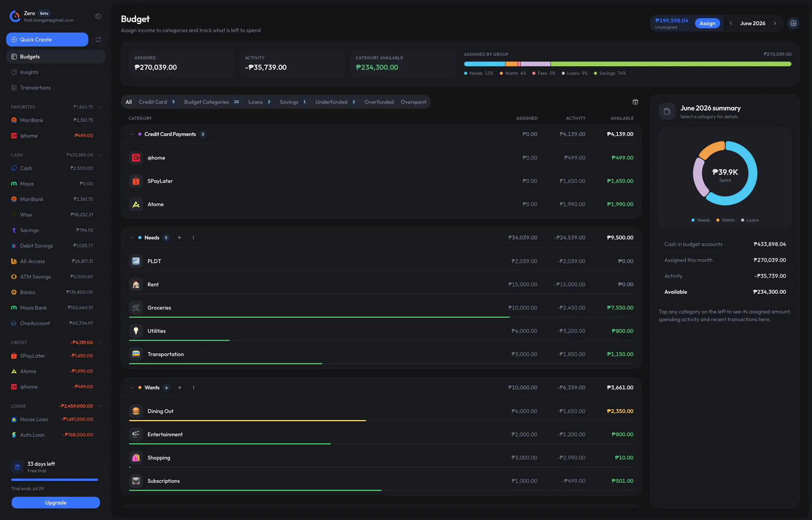Click Shopping available amount ₱10.00
This screenshot has width=812, height=520.
tap(624, 458)
